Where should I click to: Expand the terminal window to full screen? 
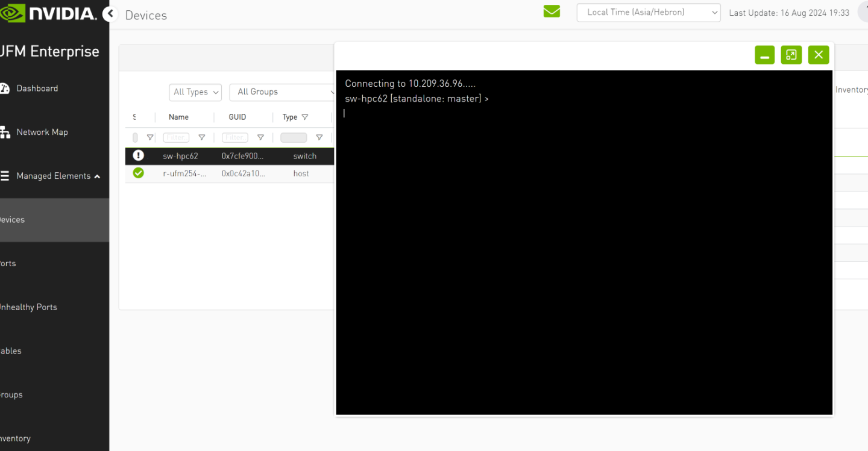[791, 55]
